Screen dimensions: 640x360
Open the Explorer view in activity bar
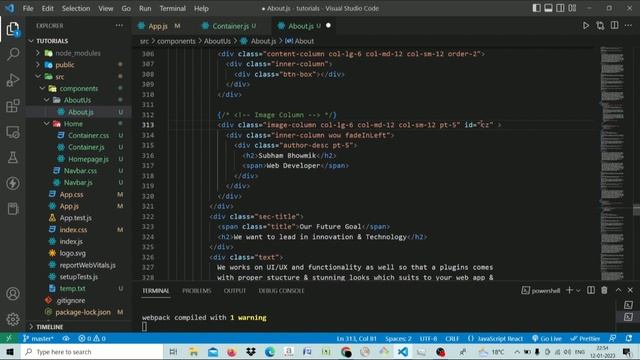13,29
